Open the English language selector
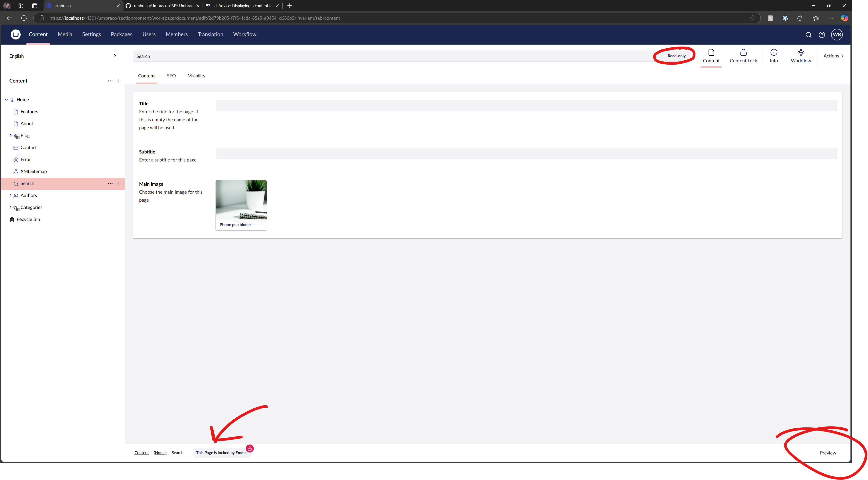 coord(63,56)
